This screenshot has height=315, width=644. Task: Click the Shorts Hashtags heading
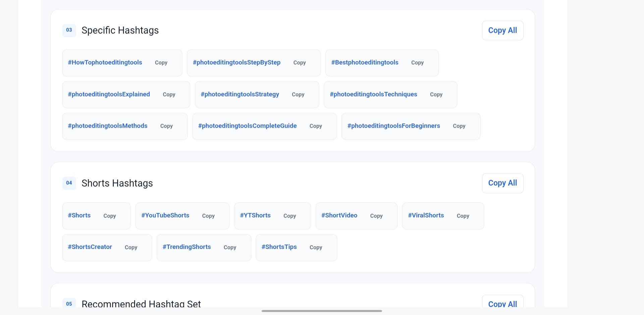point(117,183)
